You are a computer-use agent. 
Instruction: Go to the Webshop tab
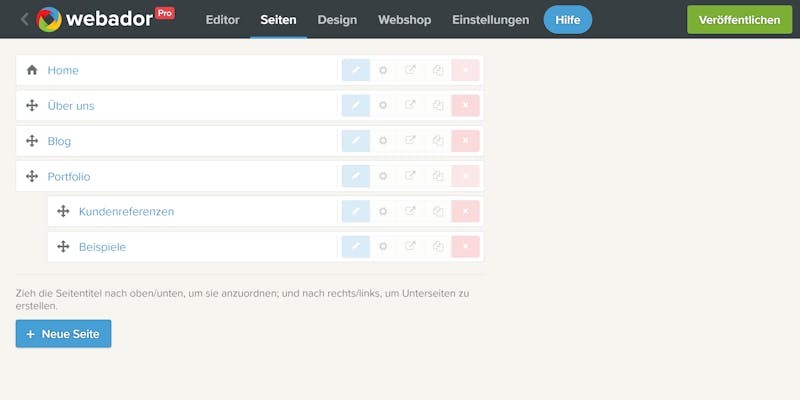tap(405, 20)
